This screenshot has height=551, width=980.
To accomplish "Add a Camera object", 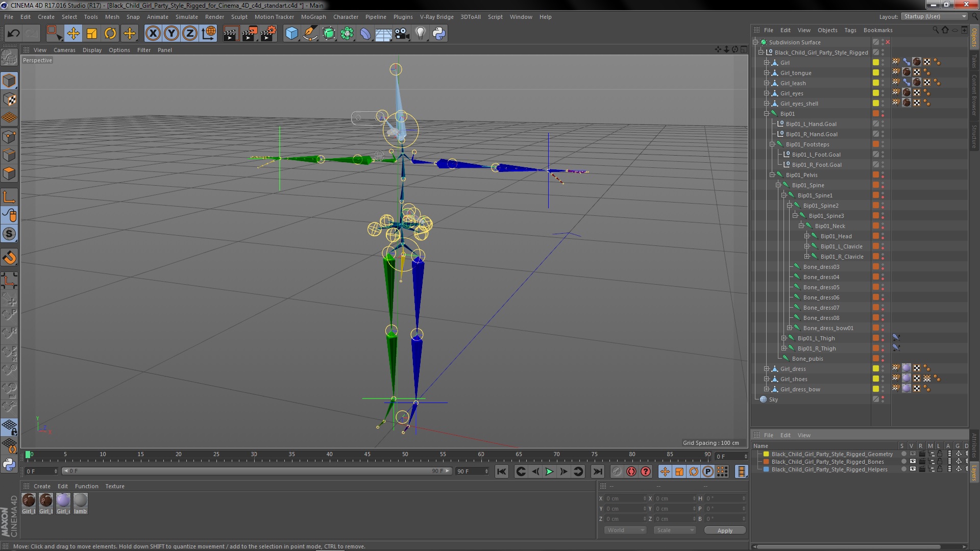I will pos(402,34).
